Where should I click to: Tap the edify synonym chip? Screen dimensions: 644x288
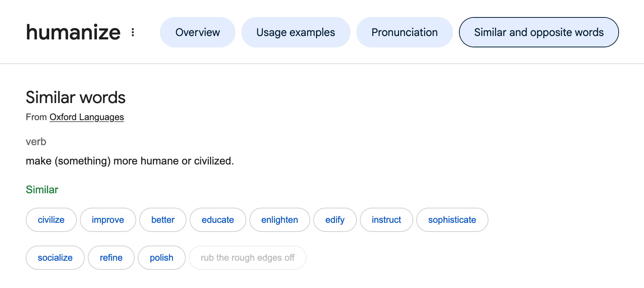(335, 220)
